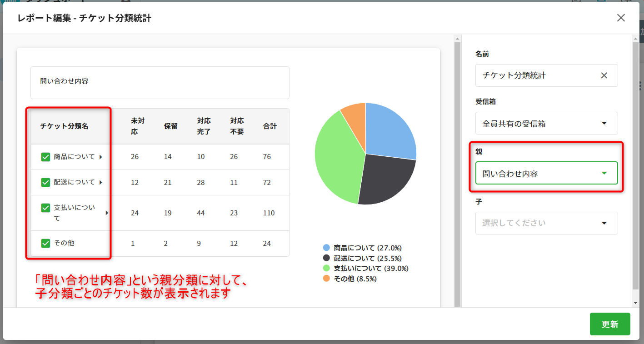Clear the 名前 field with X icon
The image size is (644, 344).
click(604, 75)
